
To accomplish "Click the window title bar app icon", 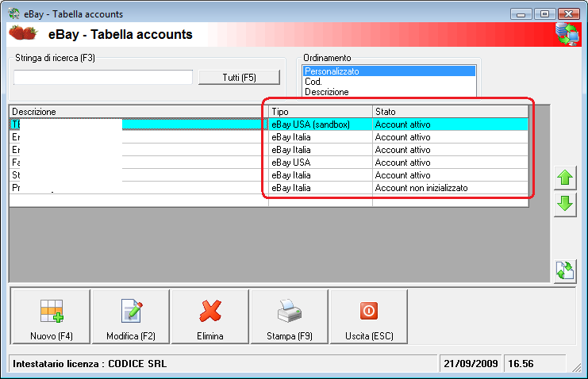I will pyautogui.click(x=14, y=13).
